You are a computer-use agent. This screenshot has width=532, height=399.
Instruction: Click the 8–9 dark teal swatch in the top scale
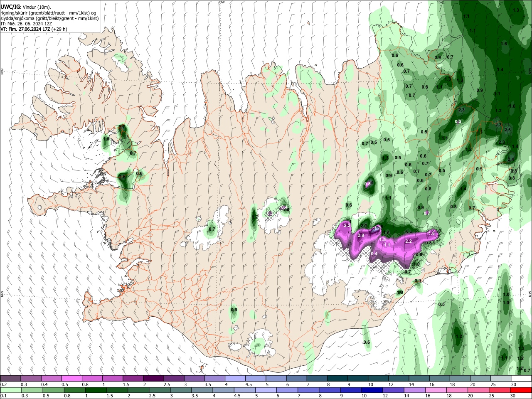[337, 379]
